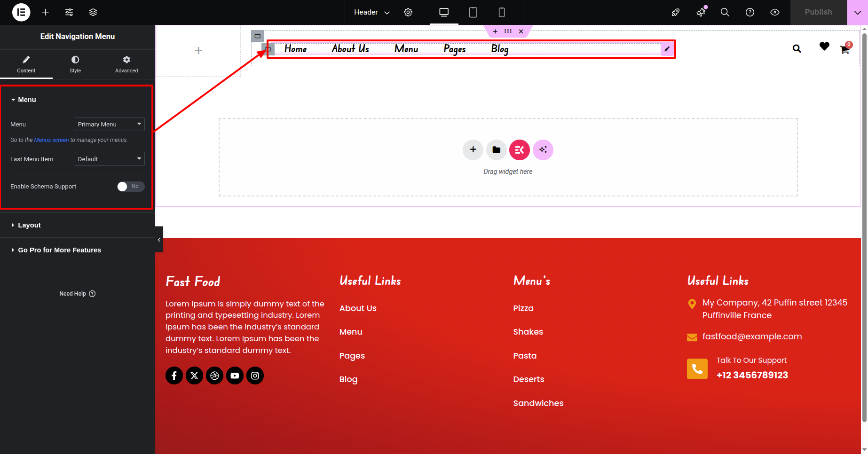The width and height of the screenshot is (868, 454).
Task: Click the Publish button
Action: point(818,12)
